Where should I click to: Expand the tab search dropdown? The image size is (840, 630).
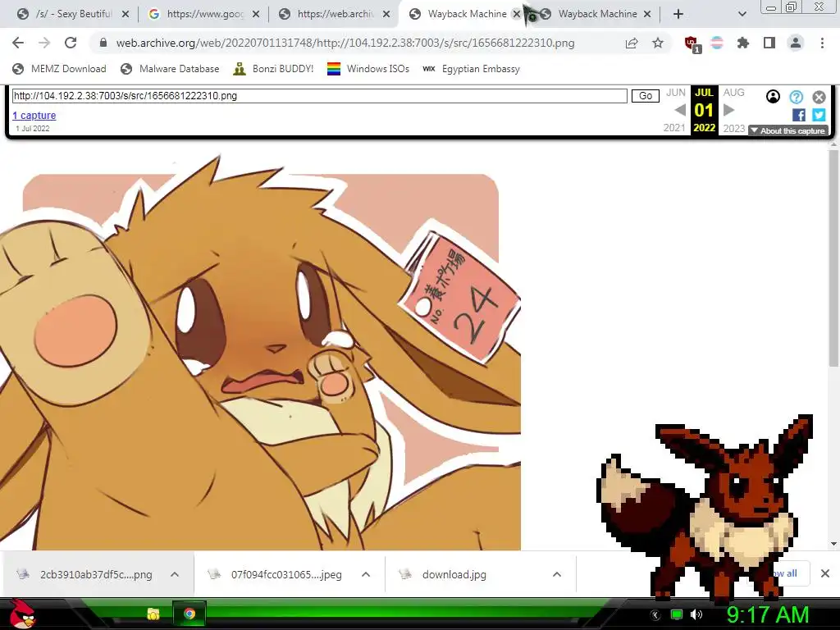[742, 15]
